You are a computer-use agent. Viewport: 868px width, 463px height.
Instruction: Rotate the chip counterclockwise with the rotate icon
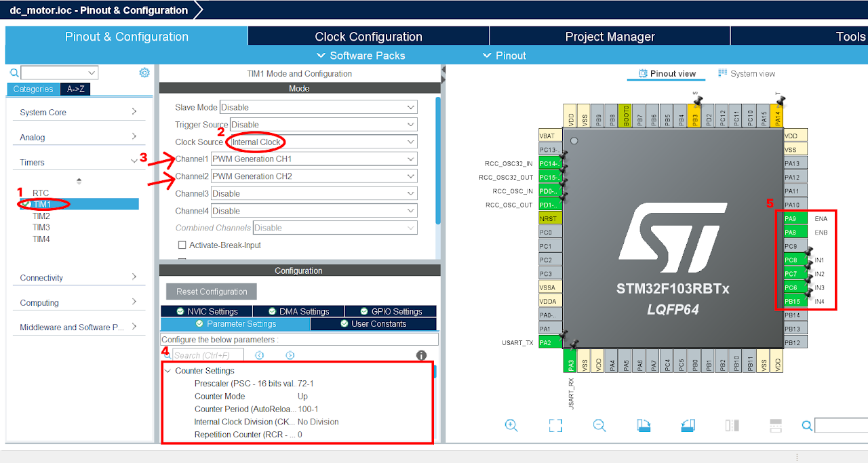point(688,425)
